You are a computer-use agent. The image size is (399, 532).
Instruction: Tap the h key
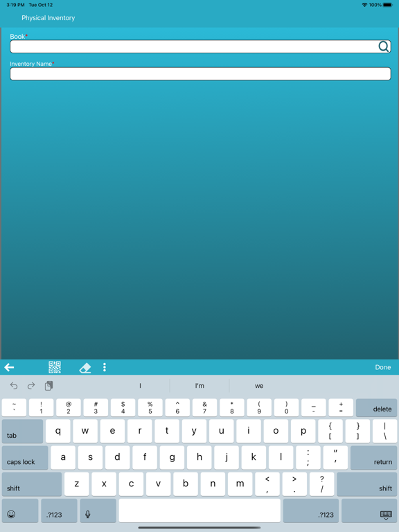pyautogui.click(x=199, y=457)
